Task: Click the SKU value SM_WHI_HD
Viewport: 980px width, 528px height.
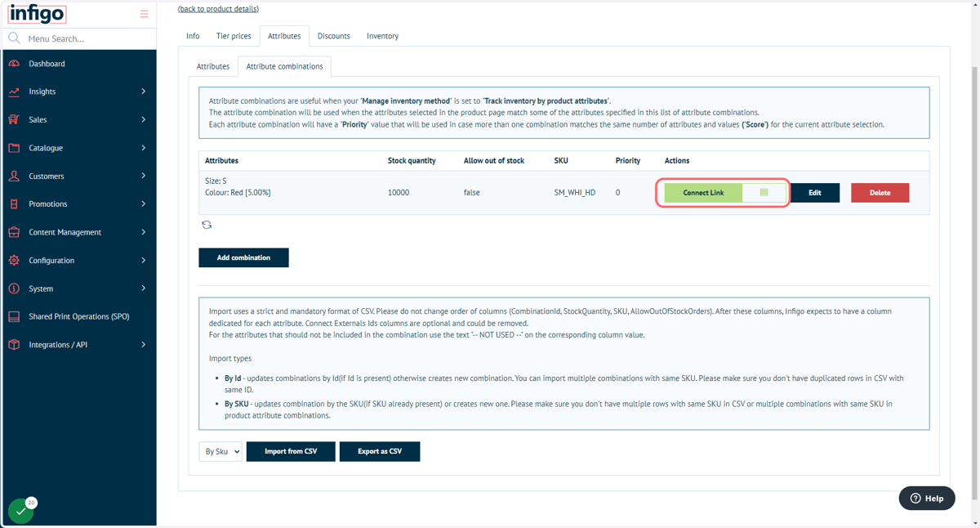Action: click(x=575, y=193)
